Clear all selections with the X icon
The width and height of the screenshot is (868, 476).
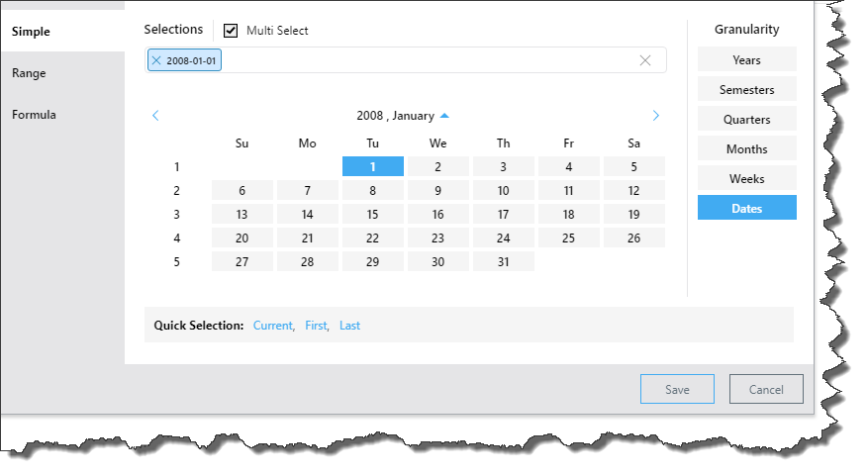(645, 60)
